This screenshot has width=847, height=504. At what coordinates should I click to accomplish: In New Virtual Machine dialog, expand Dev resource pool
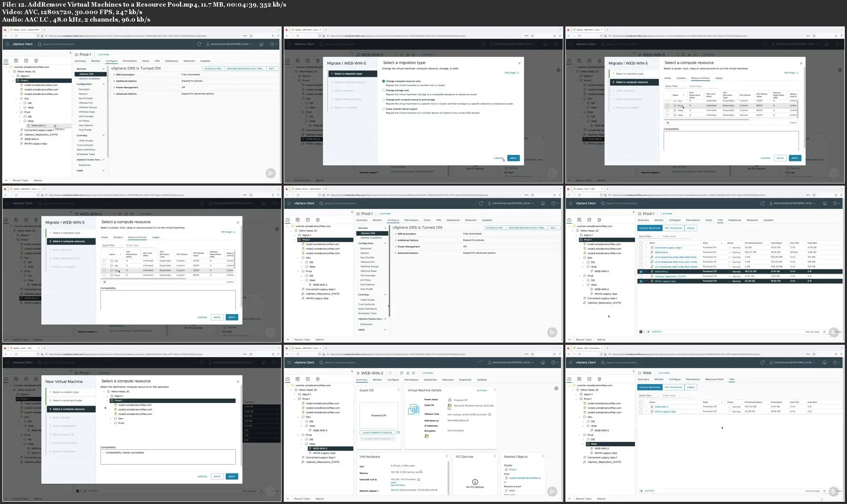click(x=110, y=418)
